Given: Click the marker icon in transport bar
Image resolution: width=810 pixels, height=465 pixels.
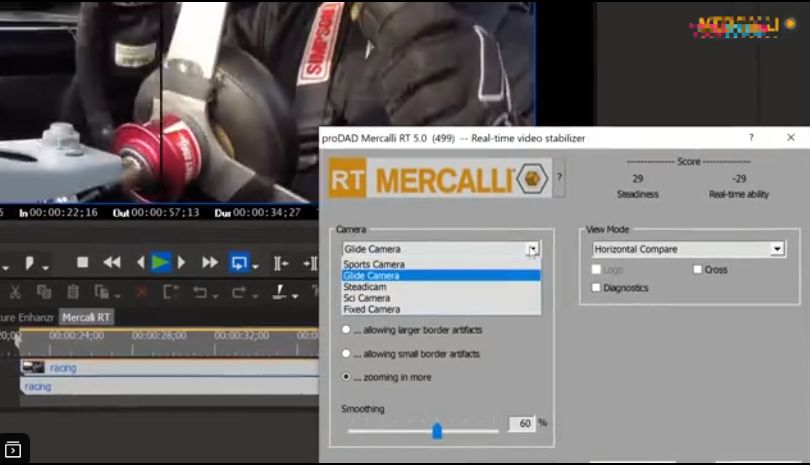Looking at the screenshot, I should coord(29,263).
